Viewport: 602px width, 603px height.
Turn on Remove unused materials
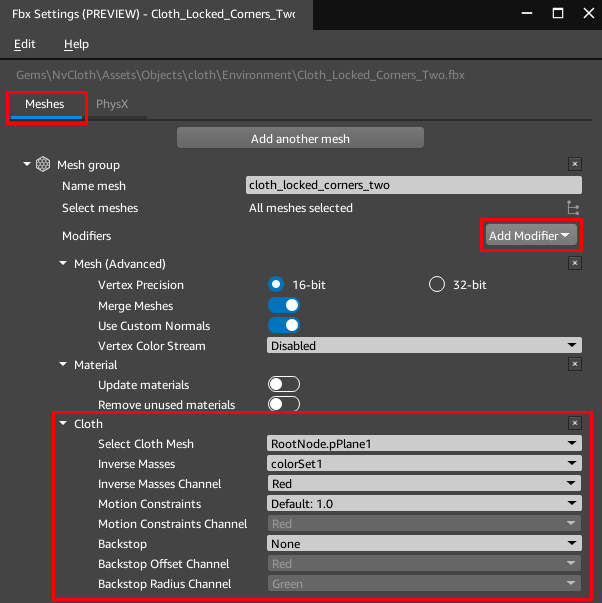[x=284, y=405]
